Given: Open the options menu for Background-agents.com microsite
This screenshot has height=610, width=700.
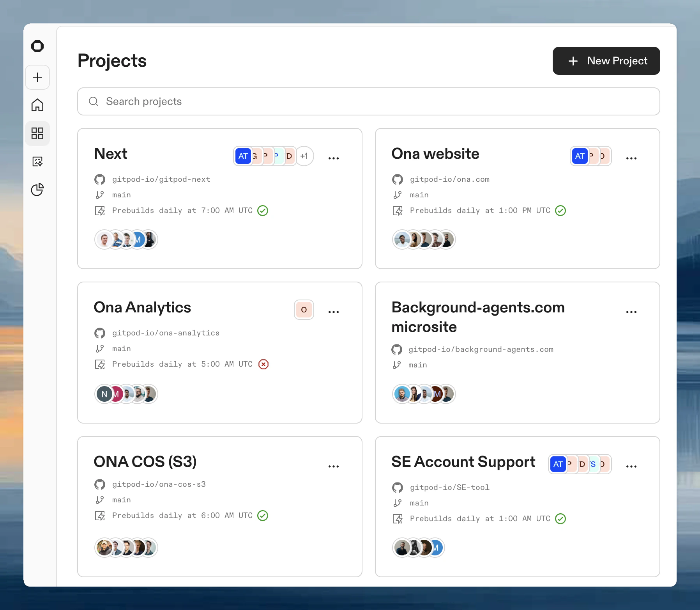Looking at the screenshot, I should tap(631, 311).
